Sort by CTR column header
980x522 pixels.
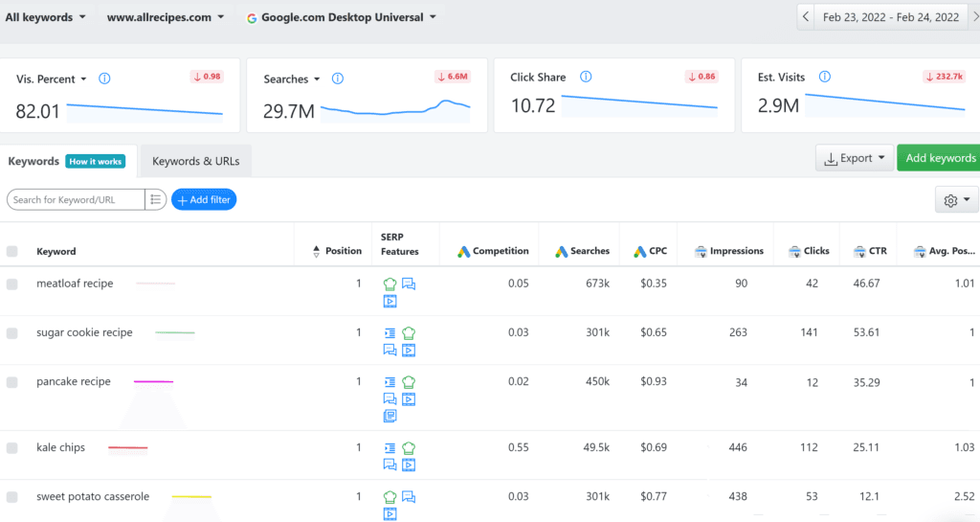point(870,251)
